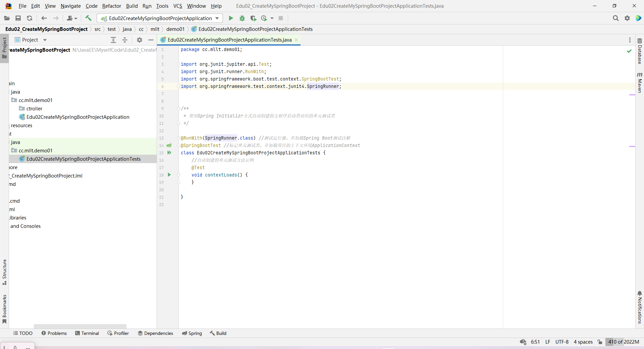Fold the Javadoc comment at line 9
644x349 pixels.
point(178,108)
